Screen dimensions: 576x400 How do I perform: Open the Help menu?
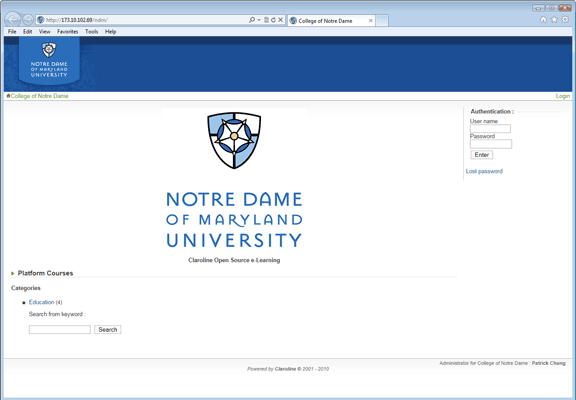tap(111, 32)
